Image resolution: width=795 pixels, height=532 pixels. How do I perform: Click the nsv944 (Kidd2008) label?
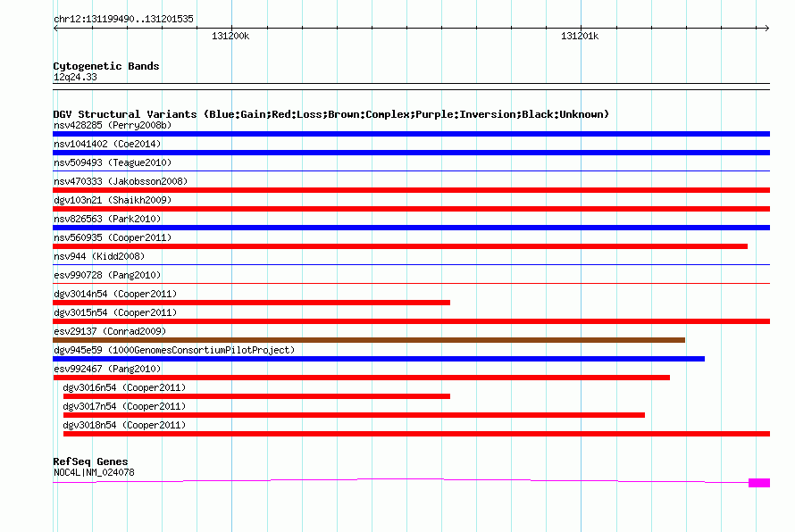(x=99, y=256)
